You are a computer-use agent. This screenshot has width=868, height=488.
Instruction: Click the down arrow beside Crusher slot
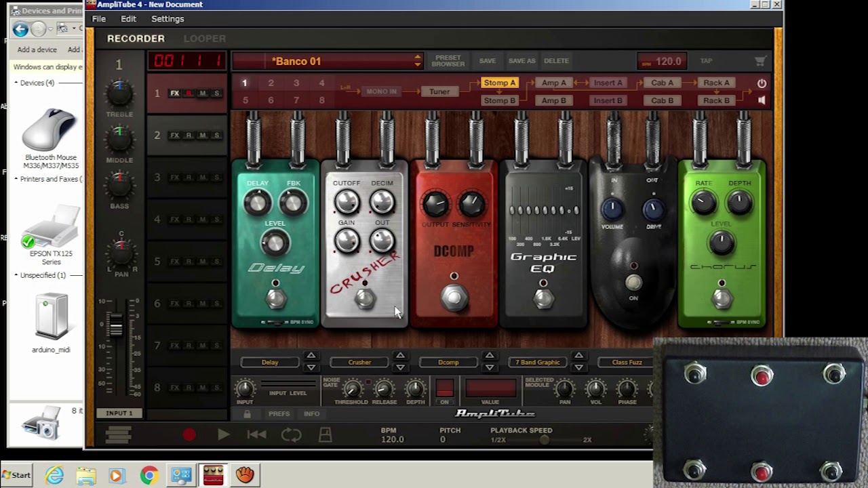(x=400, y=368)
